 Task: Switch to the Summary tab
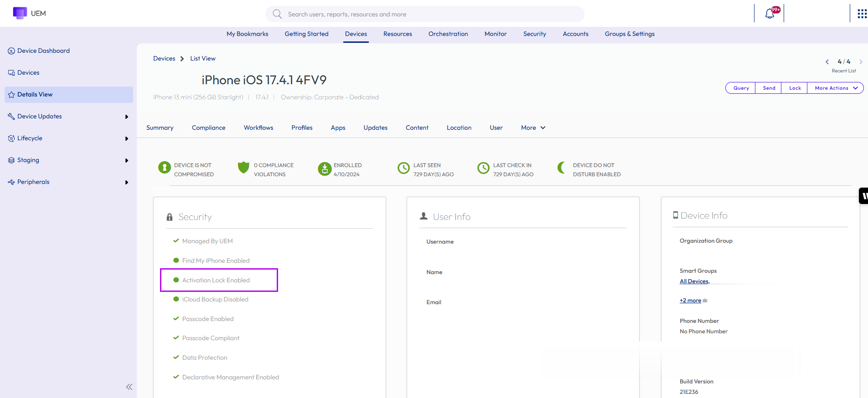(160, 128)
